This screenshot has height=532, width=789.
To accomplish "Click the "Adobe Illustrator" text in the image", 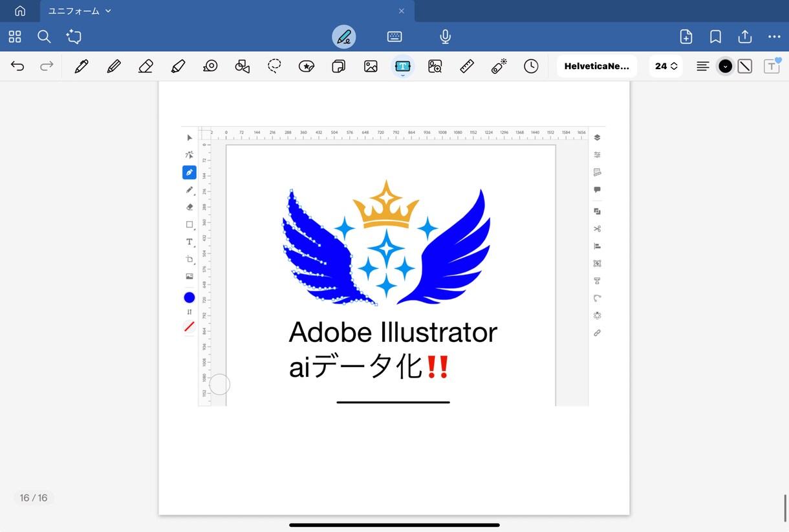I will 393,332.
